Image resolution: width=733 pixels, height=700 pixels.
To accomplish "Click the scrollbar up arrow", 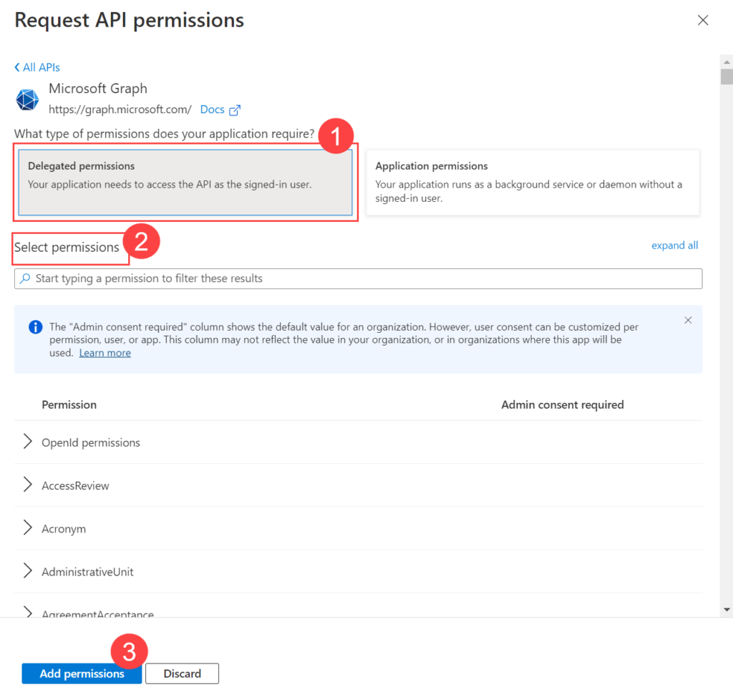I will point(726,62).
